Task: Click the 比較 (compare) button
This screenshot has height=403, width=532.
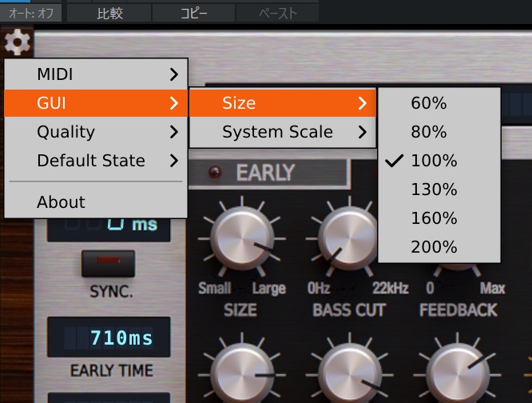Action: [109, 13]
